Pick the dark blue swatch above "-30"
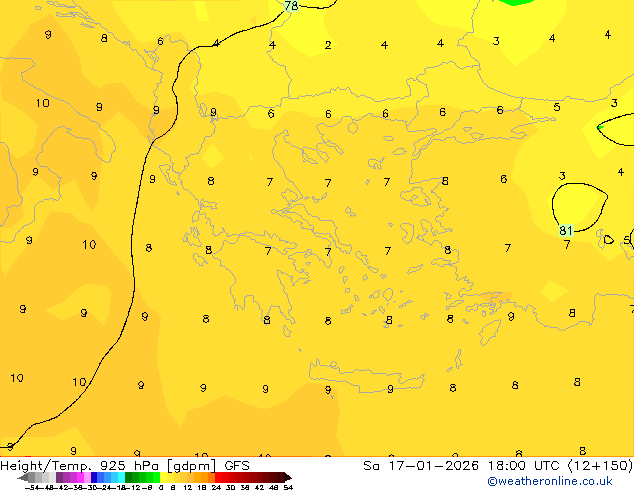634x490 pixels. 94,477
